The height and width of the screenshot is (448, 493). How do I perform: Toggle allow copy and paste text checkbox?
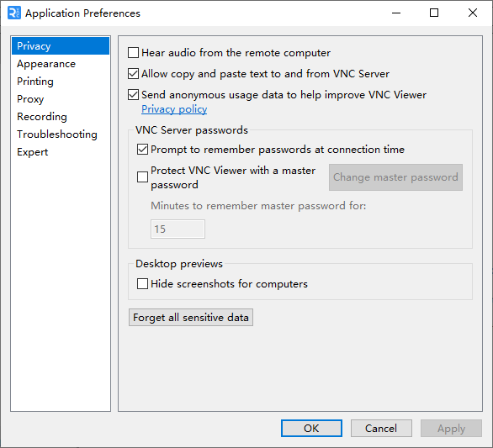133,74
